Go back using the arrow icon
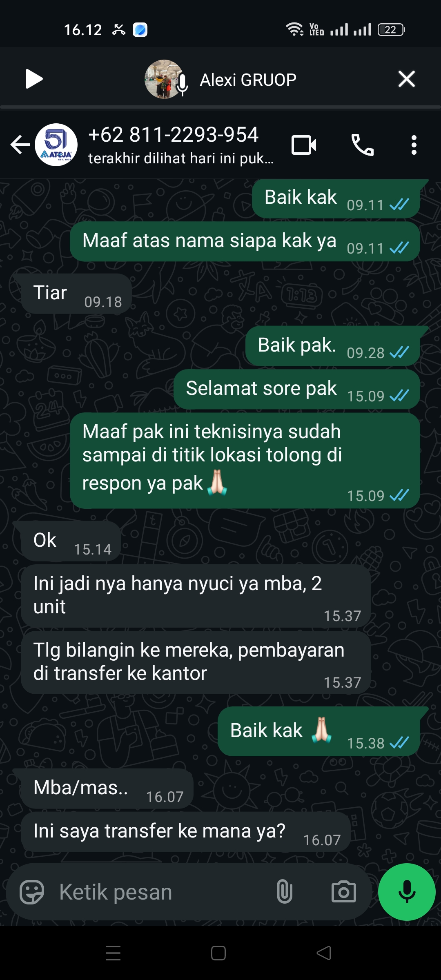The height and width of the screenshot is (980, 441). 20,145
